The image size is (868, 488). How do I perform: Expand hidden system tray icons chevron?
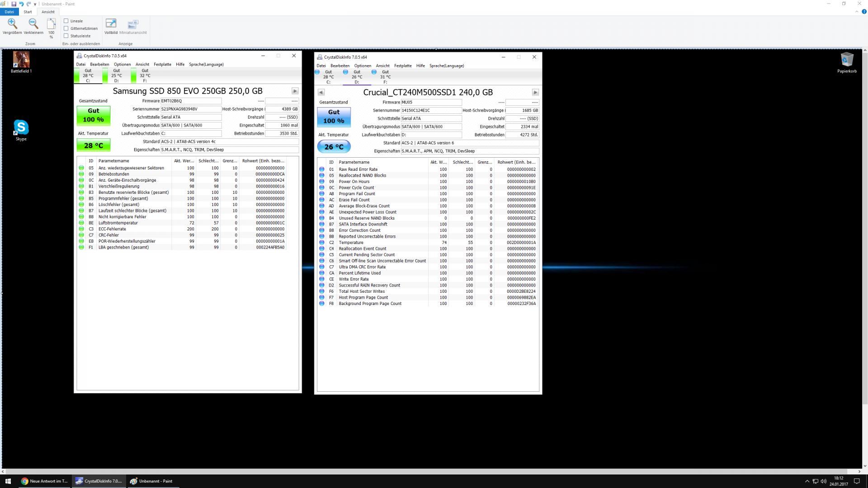coord(807,481)
